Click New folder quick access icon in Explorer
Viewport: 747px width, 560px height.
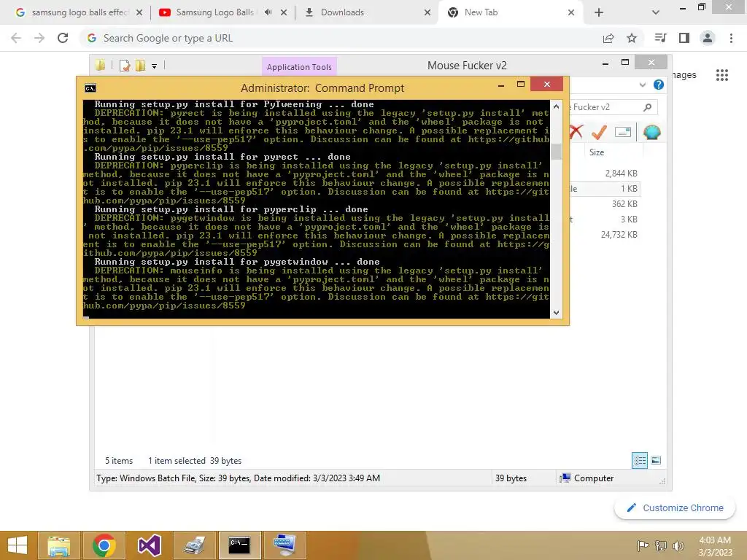click(x=140, y=66)
